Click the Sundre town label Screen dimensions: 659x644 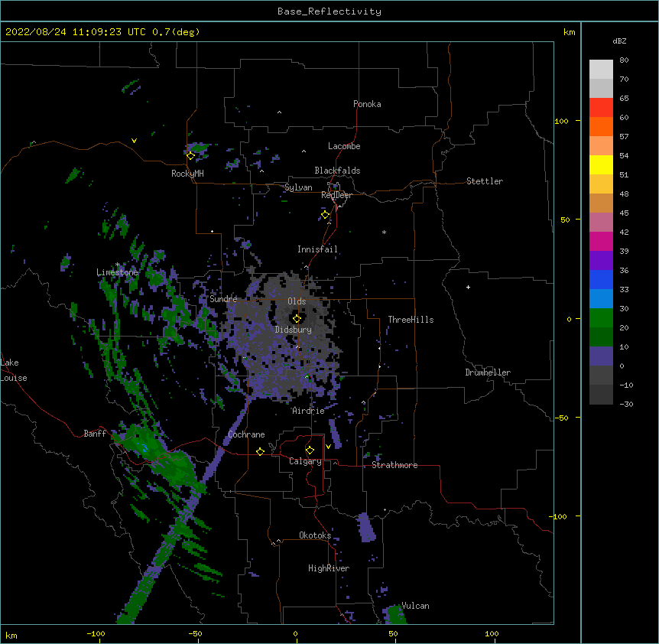pyautogui.click(x=223, y=299)
